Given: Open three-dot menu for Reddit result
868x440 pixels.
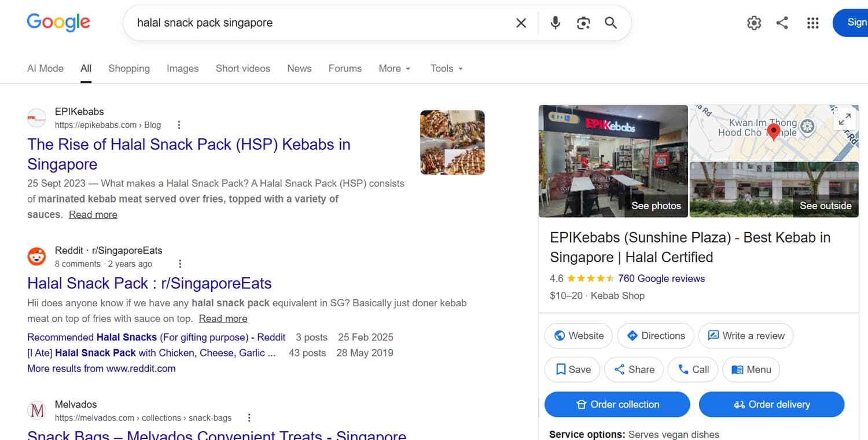Looking at the screenshot, I should [180, 263].
